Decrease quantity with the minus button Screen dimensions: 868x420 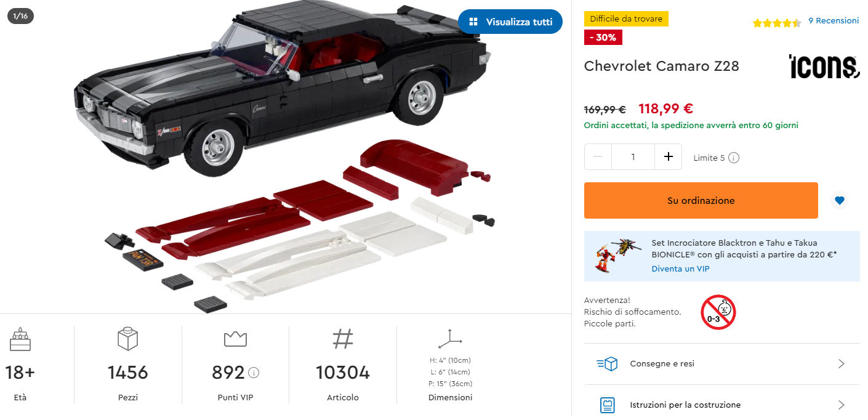[598, 156]
